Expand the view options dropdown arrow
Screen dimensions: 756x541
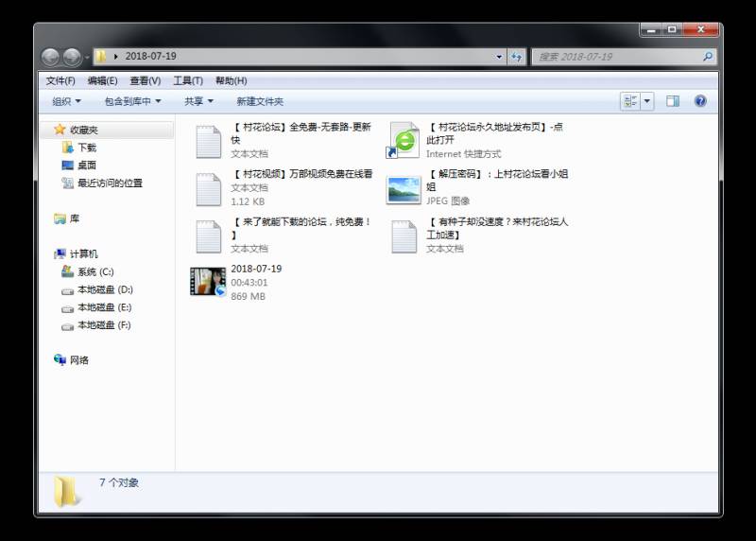pyautogui.click(x=647, y=101)
